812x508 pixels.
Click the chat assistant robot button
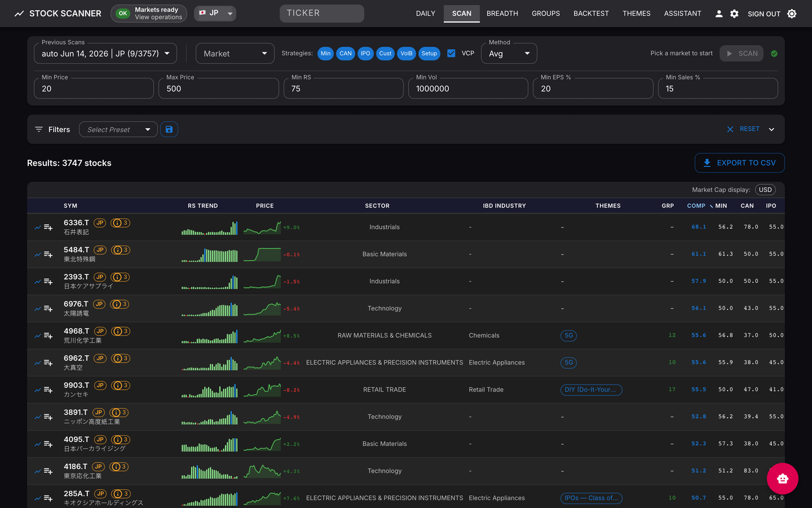[x=782, y=479]
